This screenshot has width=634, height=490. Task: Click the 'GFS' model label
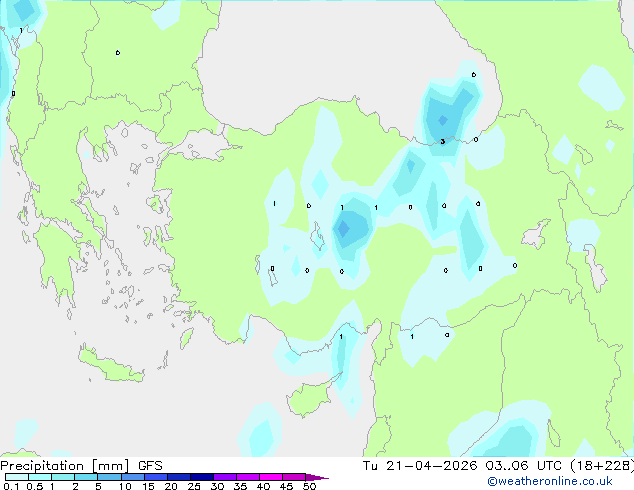pyautogui.click(x=150, y=466)
